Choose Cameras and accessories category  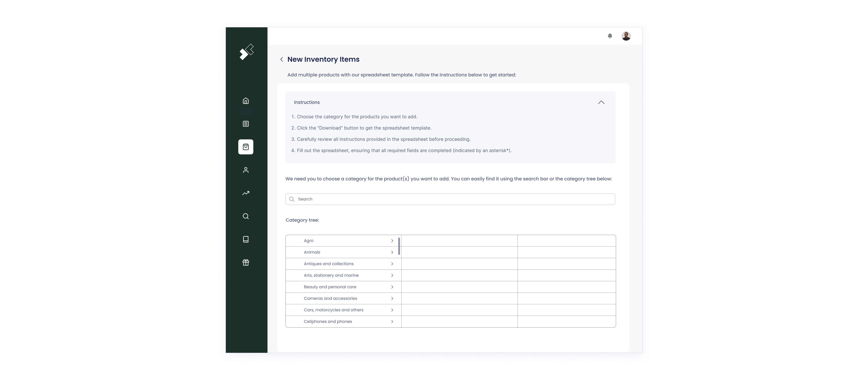(x=330, y=299)
